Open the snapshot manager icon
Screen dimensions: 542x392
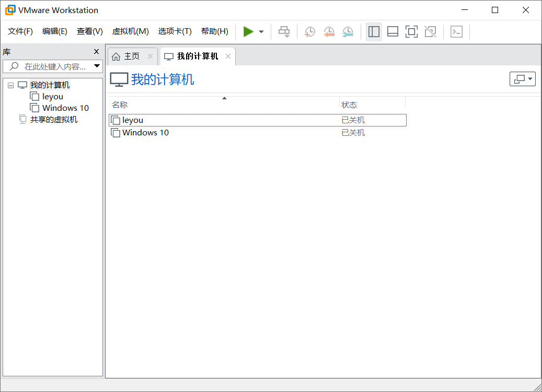point(348,32)
